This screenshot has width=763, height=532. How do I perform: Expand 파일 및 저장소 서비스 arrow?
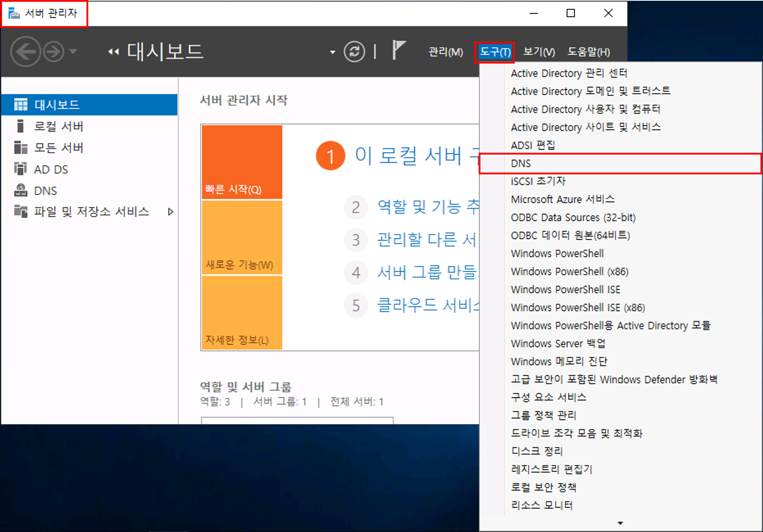pyautogui.click(x=170, y=212)
